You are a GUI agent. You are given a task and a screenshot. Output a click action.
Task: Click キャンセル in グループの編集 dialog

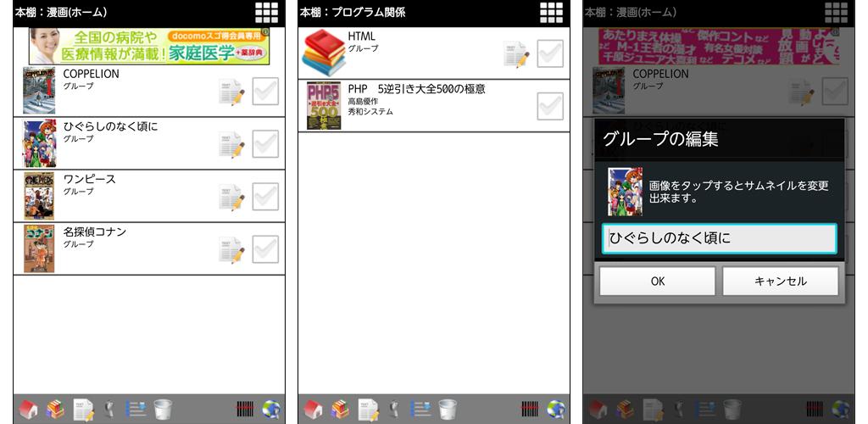click(x=781, y=282)
